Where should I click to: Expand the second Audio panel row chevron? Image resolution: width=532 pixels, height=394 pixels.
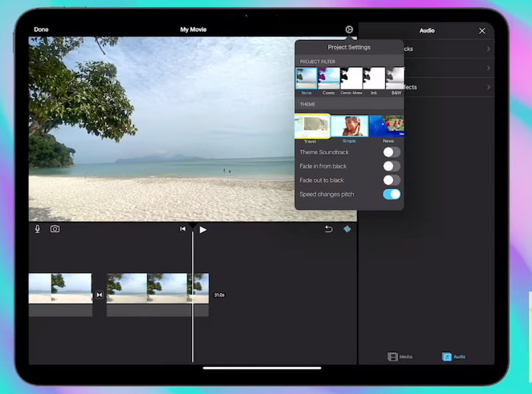coord(488,68)
